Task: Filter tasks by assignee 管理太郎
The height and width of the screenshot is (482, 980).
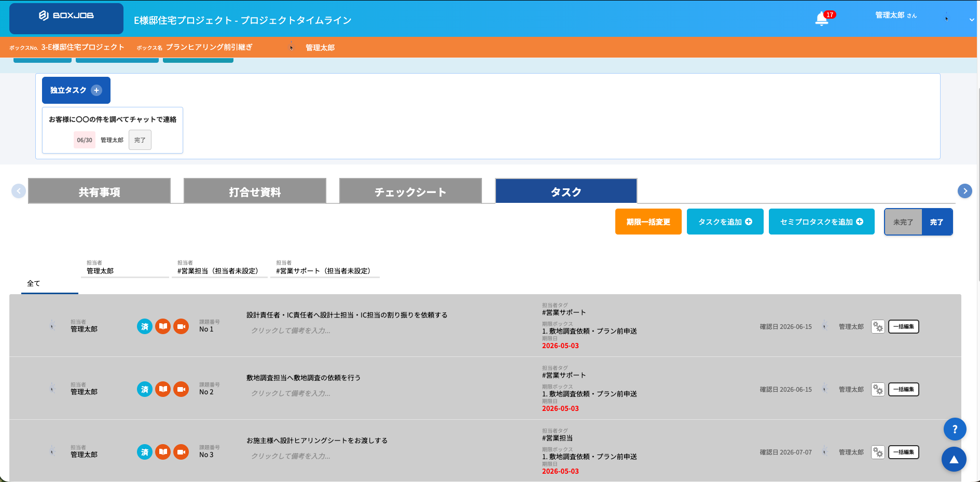Action: tap(125, 269)
